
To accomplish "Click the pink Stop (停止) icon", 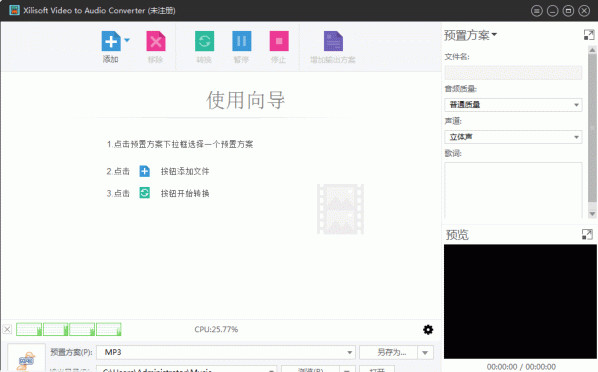I will click(279, 41).
